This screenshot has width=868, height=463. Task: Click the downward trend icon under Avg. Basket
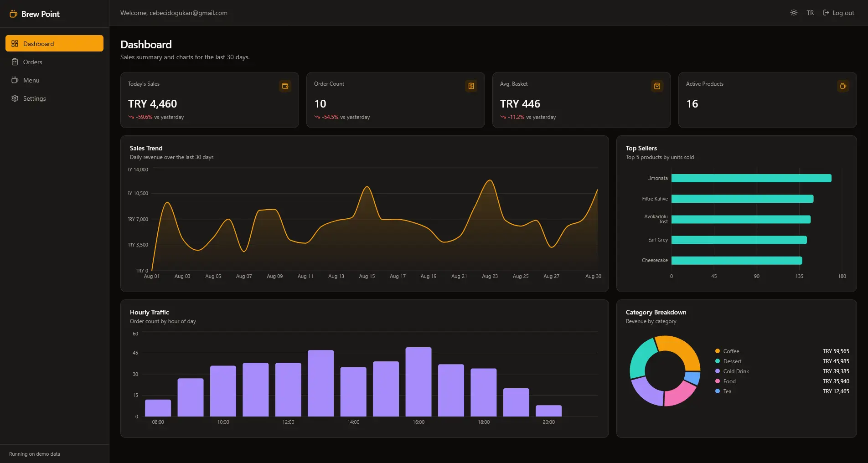pos(503,117)
